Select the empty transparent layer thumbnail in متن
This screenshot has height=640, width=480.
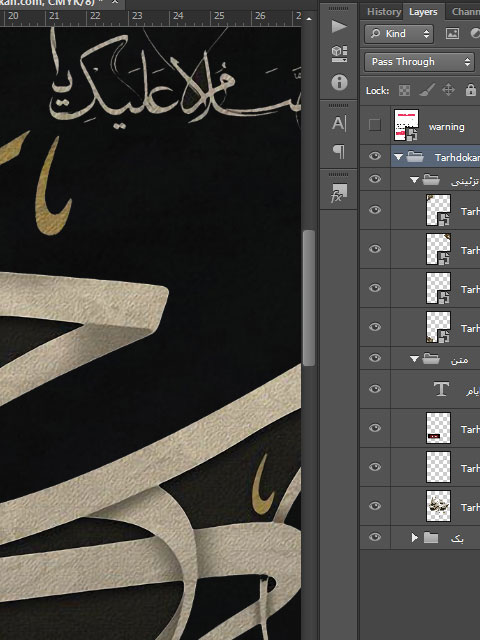coord(438,467)
